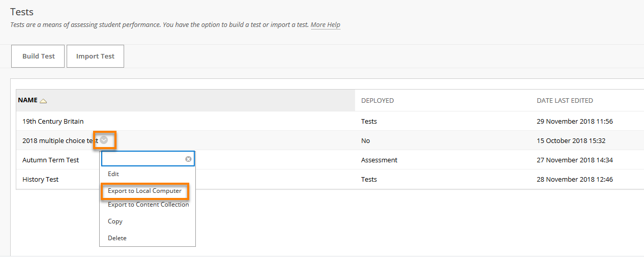The image size is (644, 258).
Task: Click the Import Test button
Action: 95,56
